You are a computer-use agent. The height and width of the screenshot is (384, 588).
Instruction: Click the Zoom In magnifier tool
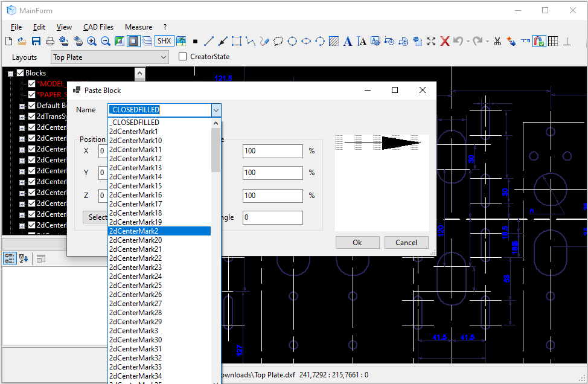[x=92, y=40]
